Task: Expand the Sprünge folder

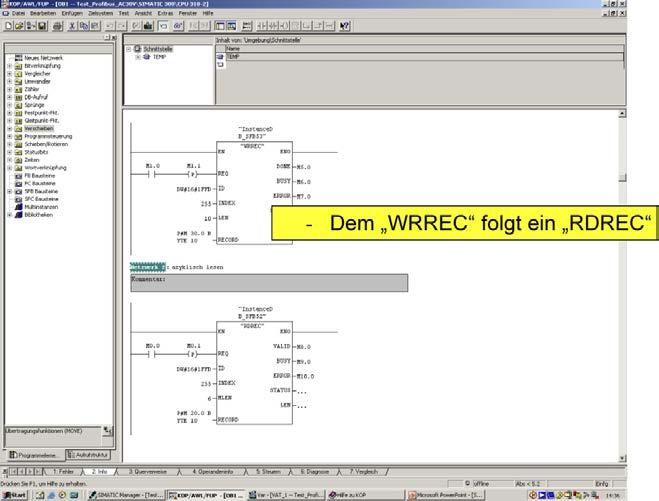Action: click(10, 105)
